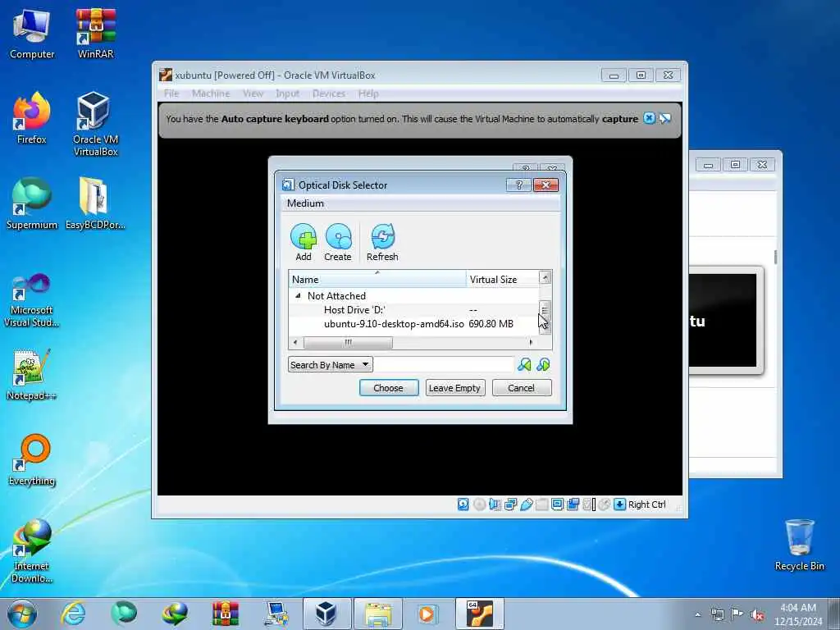The width and height of the screenshot is (840, 630).
Task: Click display indicator in VM status bar
Action: (557, 504)
